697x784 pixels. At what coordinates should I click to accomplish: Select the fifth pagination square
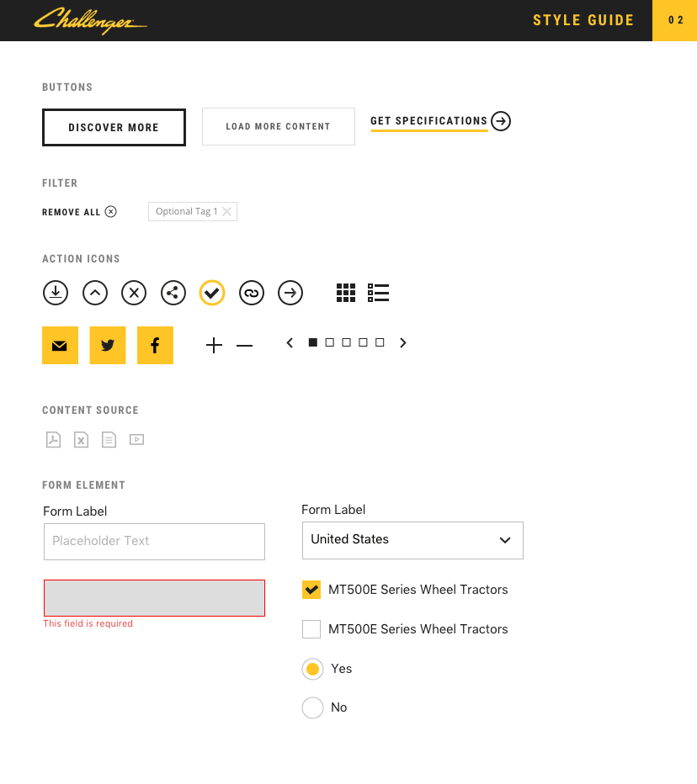pos(380,342)
